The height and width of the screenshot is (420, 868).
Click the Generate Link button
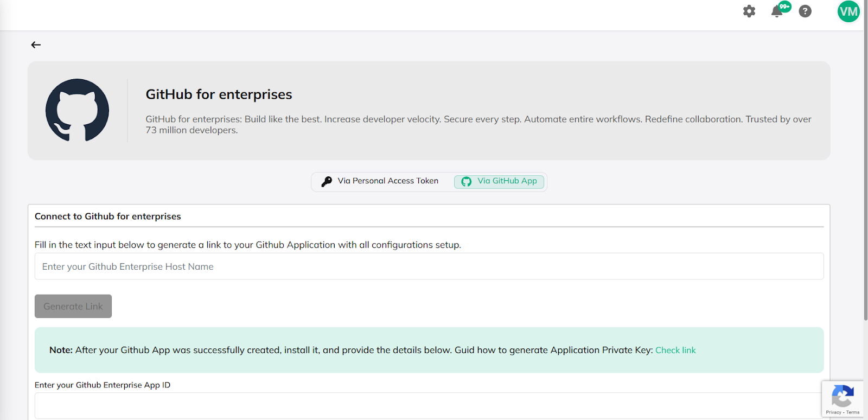point(73,306)
